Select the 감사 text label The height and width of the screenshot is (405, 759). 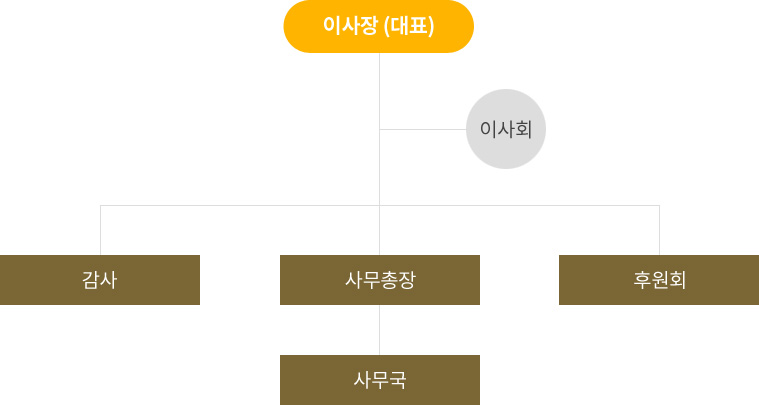(100, 280)
